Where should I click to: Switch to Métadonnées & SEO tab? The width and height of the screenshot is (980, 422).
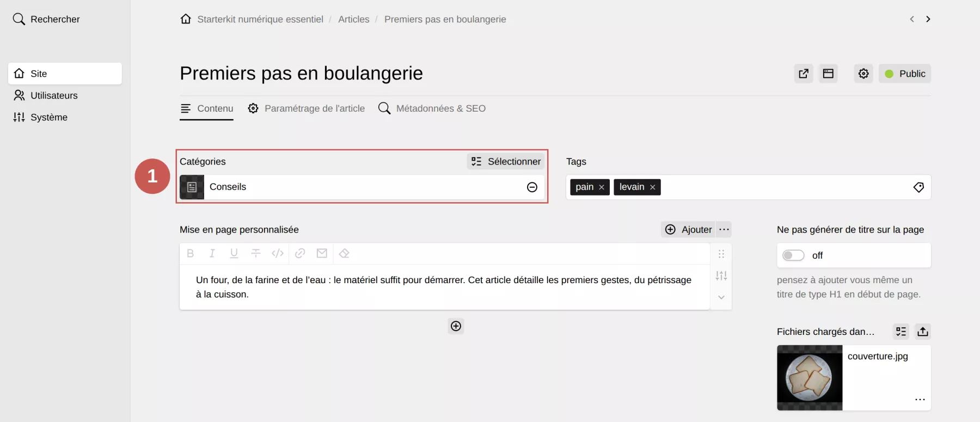[x=432, y=108]
